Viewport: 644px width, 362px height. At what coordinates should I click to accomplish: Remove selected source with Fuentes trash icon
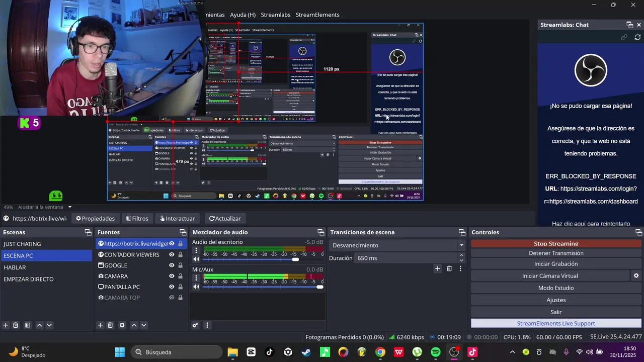point(110,325)
